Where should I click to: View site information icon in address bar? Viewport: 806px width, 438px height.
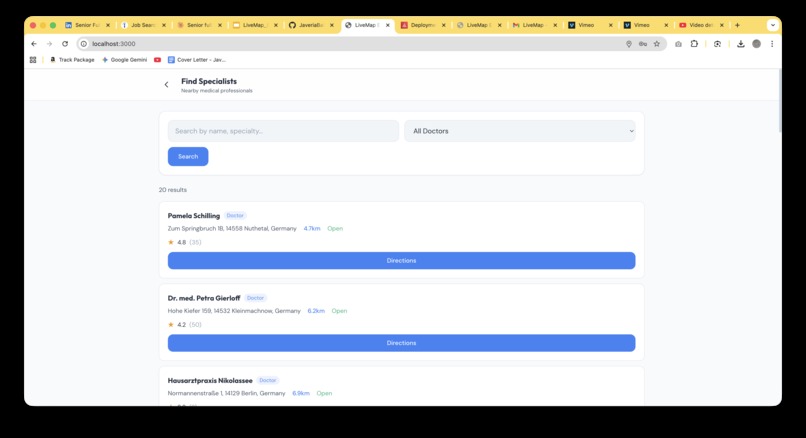[84, 44]
